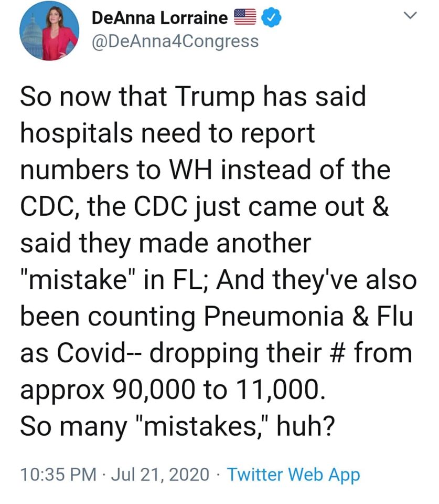
Task: Click the text 'said they made another'
Action: coord(166,243)
